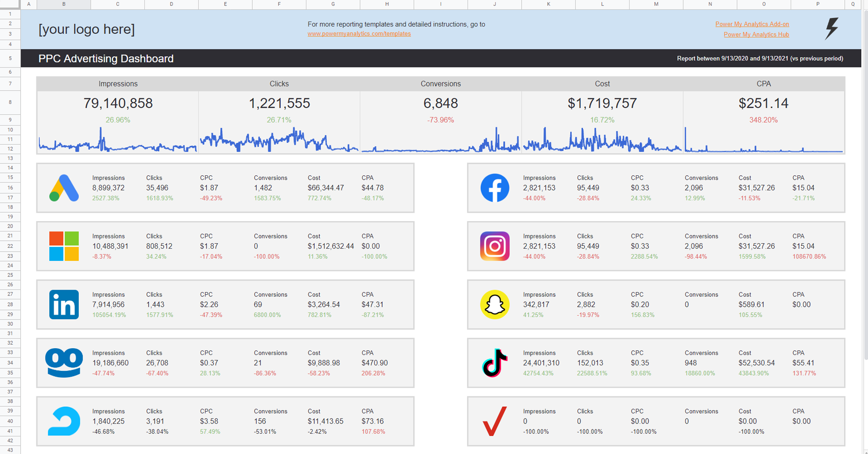Click the 'PPC Advertising Dashboard' title
868x454 pixels.
pyautogui.click(x=106, y=59)
